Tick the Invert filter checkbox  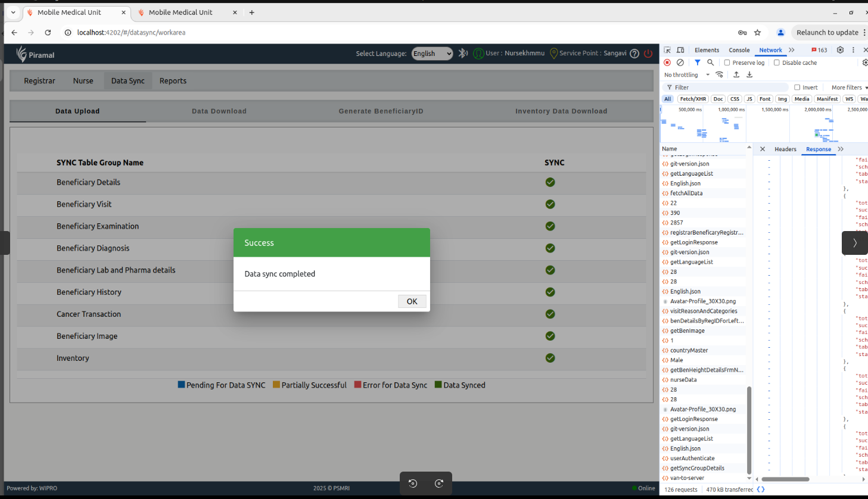(x=797, y=88)
